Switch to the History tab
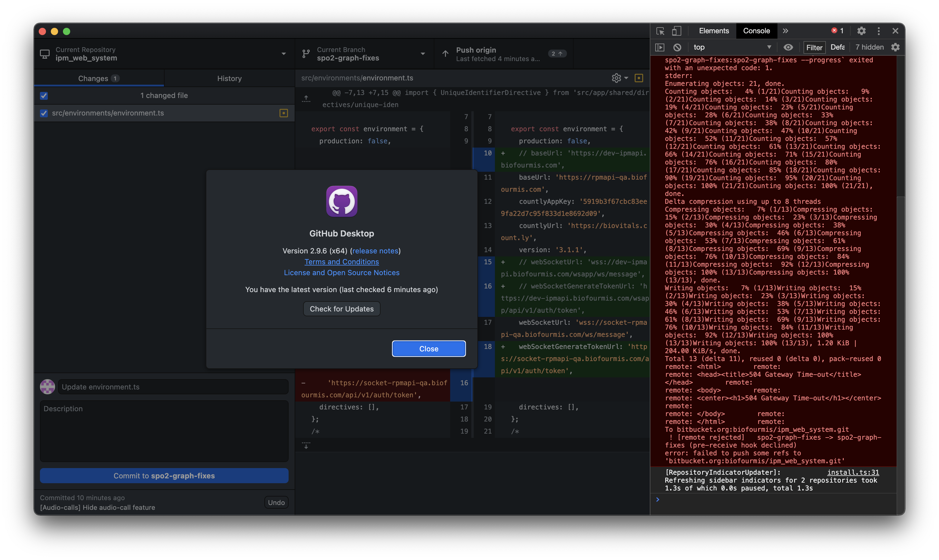This screenshot has height=560, width=939. pos(229,79)
